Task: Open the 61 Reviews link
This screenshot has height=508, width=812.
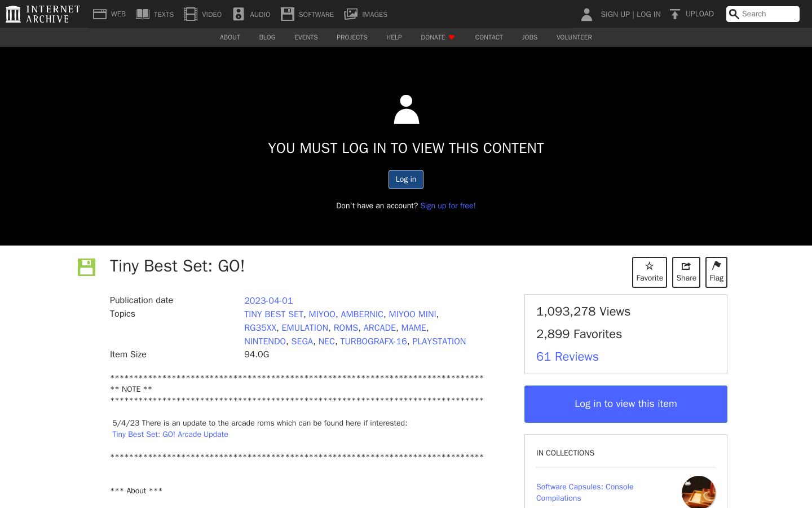Action: click(x=567, y=357)
